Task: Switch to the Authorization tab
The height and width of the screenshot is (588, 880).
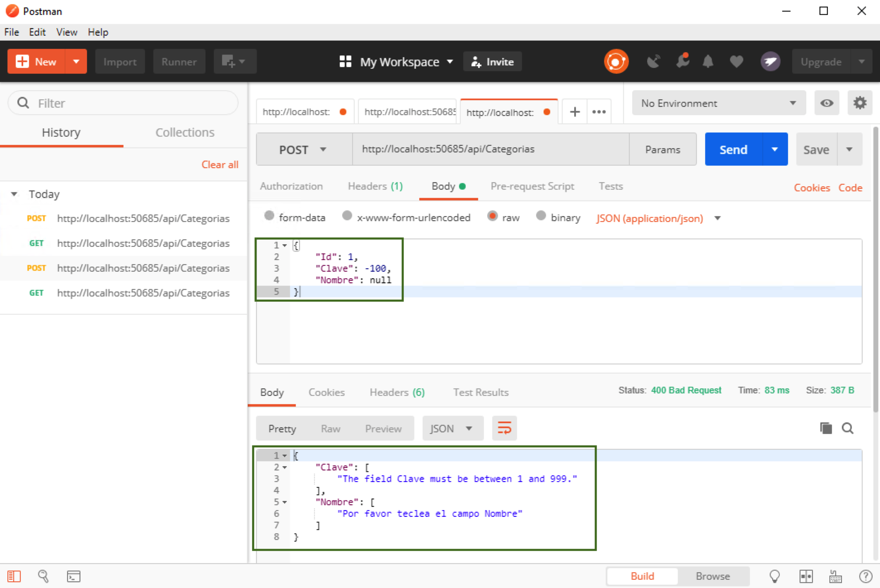Action: (292, 186)
